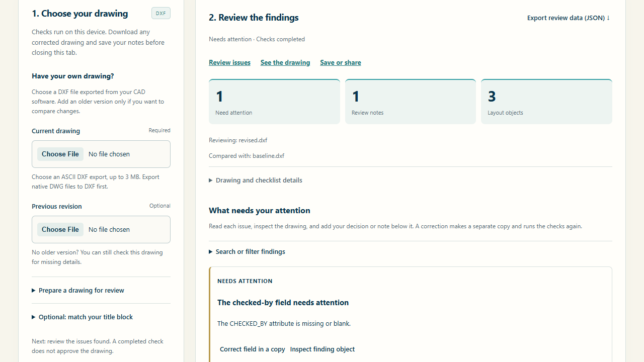Image resolution: width=644 pixels, height=362 pixels.
Task: Click the 'Reviewing: revised.dxf' text
Action: [x=238, y=140]
